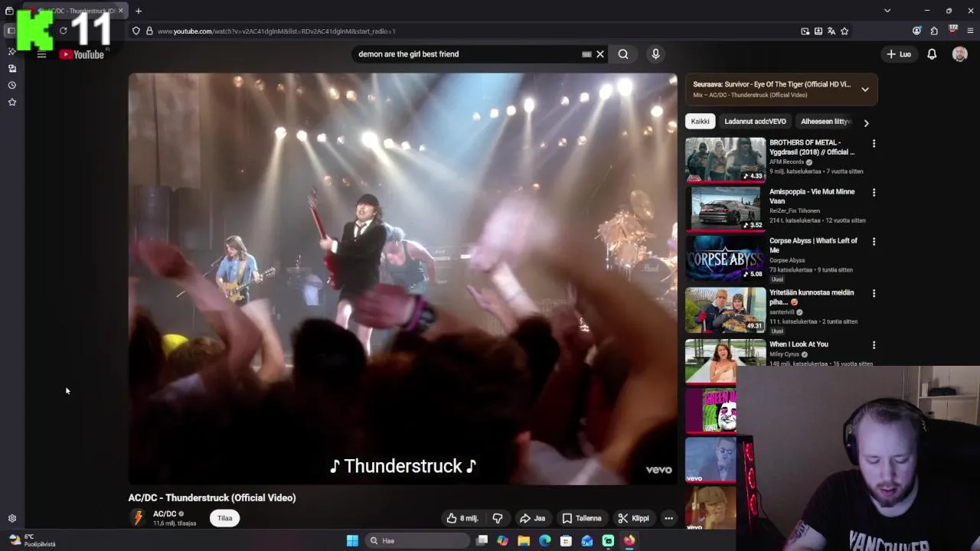Image resolution: width=980 pixels, height=551 pixels.
Task: Switch to the AC/DC Thunderstruck browser tab
Action: 77,11
